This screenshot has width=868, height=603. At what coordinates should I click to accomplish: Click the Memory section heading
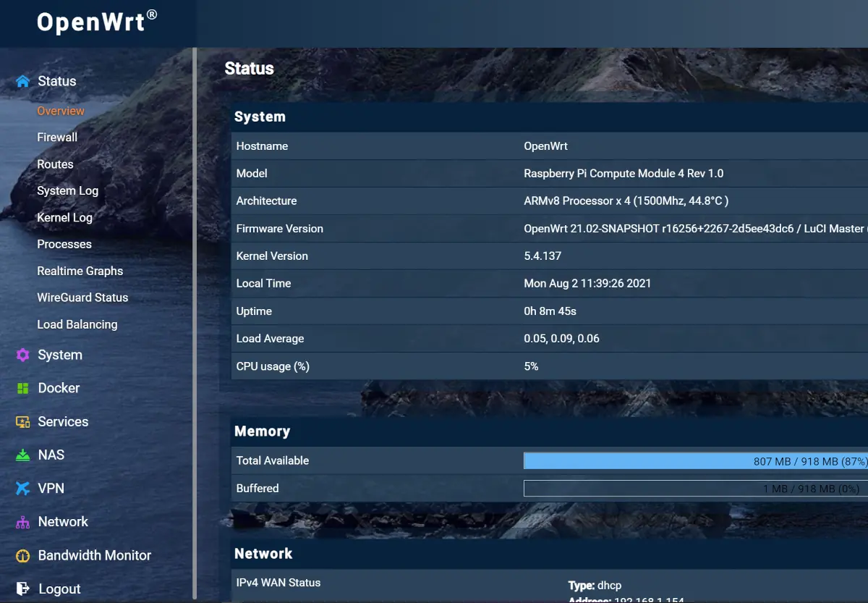[x=262, y=431]
